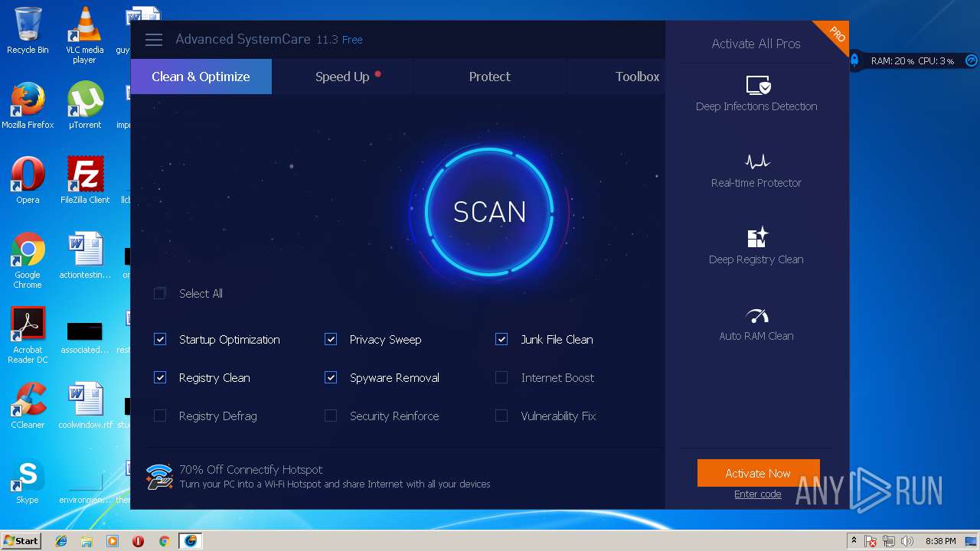980x551 pixels.
Task: Enable Registry Defrag checkbox
Action: [160, 416]
